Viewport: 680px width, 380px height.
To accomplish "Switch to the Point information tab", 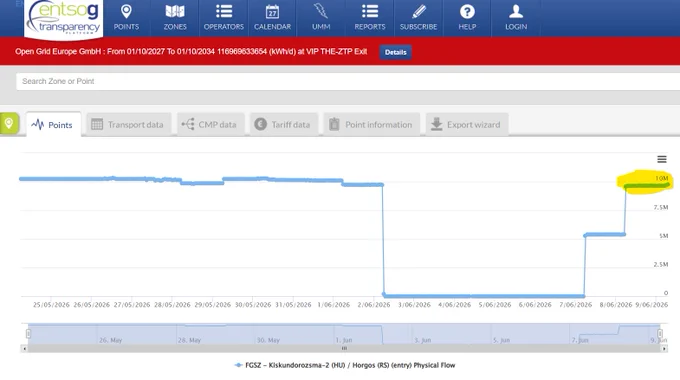I will coord(372,124).
